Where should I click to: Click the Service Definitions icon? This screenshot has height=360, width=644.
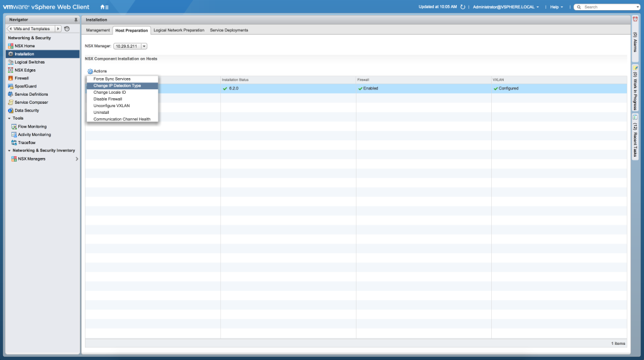pyautogui.click(x=11, y=94)
